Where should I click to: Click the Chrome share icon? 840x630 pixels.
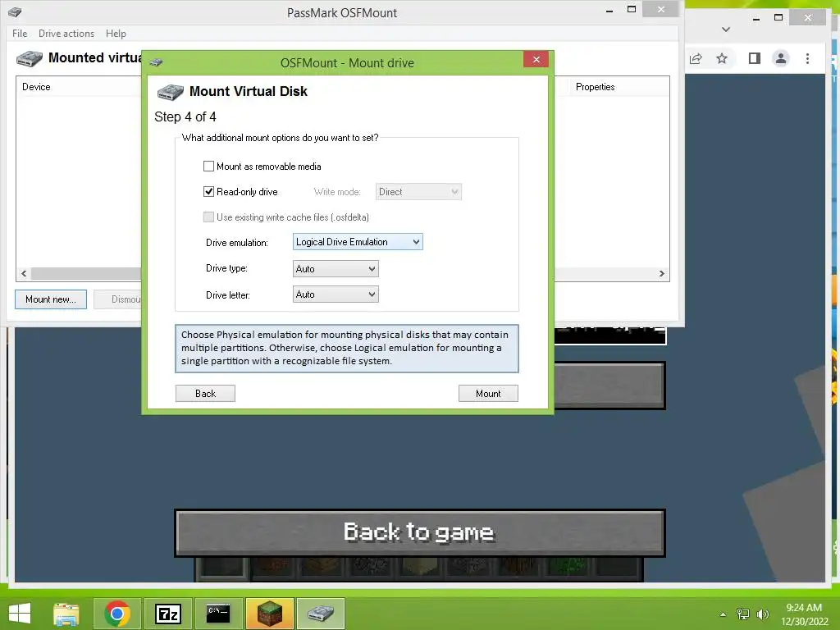pos(696,58)
